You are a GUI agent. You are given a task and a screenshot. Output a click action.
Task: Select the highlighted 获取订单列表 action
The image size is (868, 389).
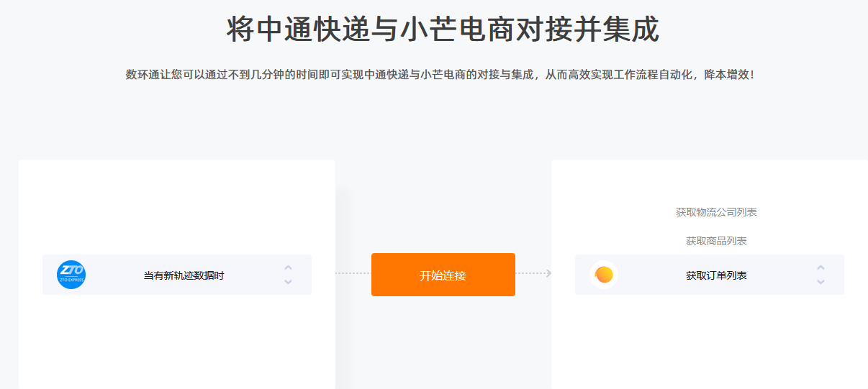point(709,275)
